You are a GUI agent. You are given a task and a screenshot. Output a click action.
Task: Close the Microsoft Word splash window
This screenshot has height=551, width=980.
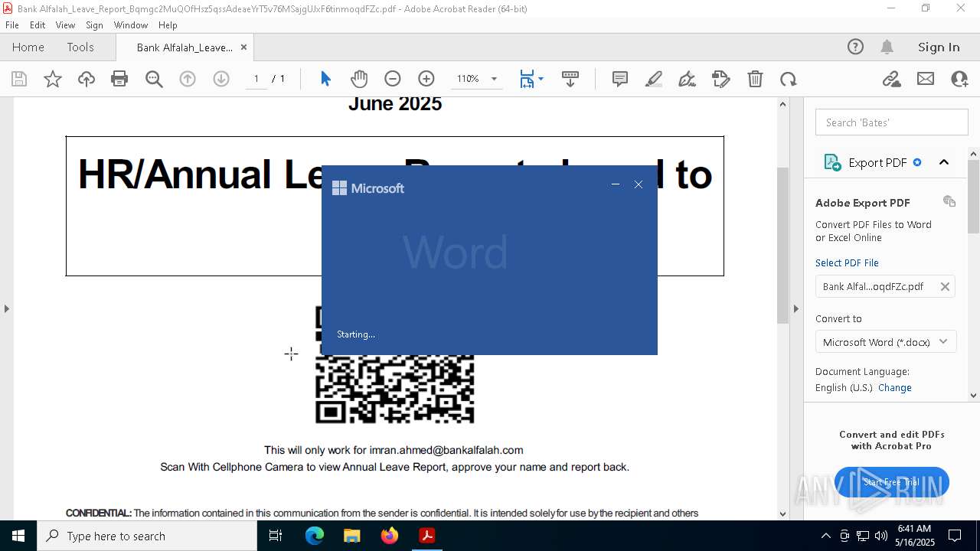click(639, 184)
